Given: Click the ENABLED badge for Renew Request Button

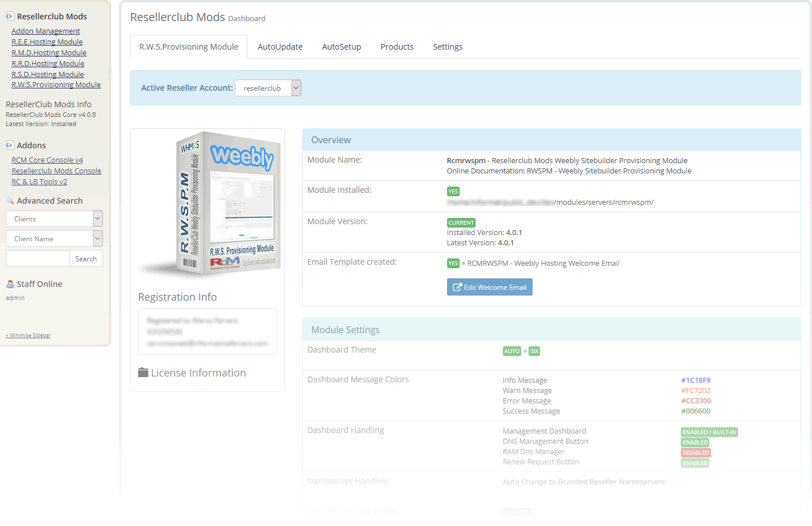Looking at the screenshot, I should [695, 463].
